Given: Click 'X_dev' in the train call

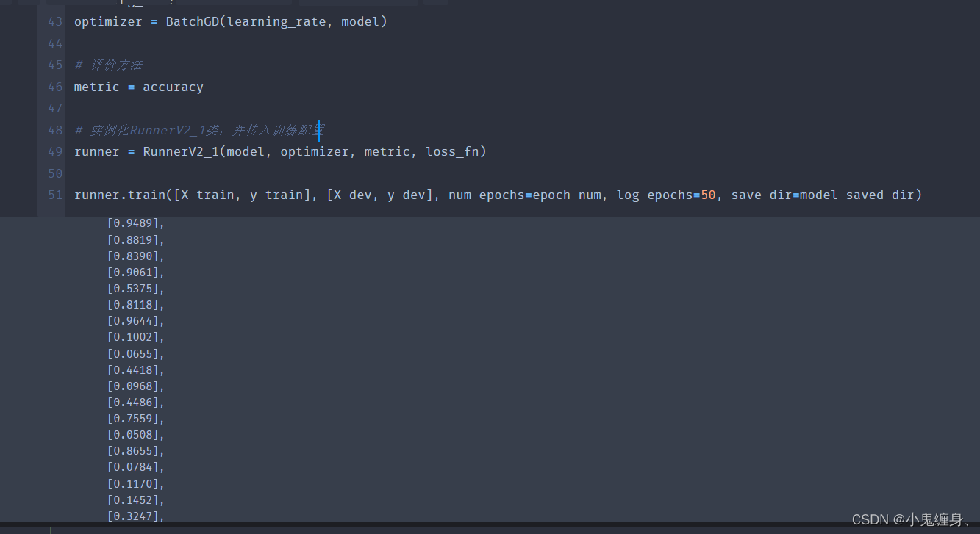Looking at the screenshot, I should 353,195.
